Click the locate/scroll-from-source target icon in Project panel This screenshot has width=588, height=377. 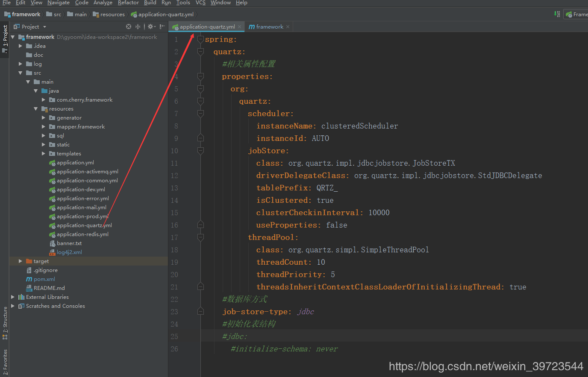click(129, 26)
